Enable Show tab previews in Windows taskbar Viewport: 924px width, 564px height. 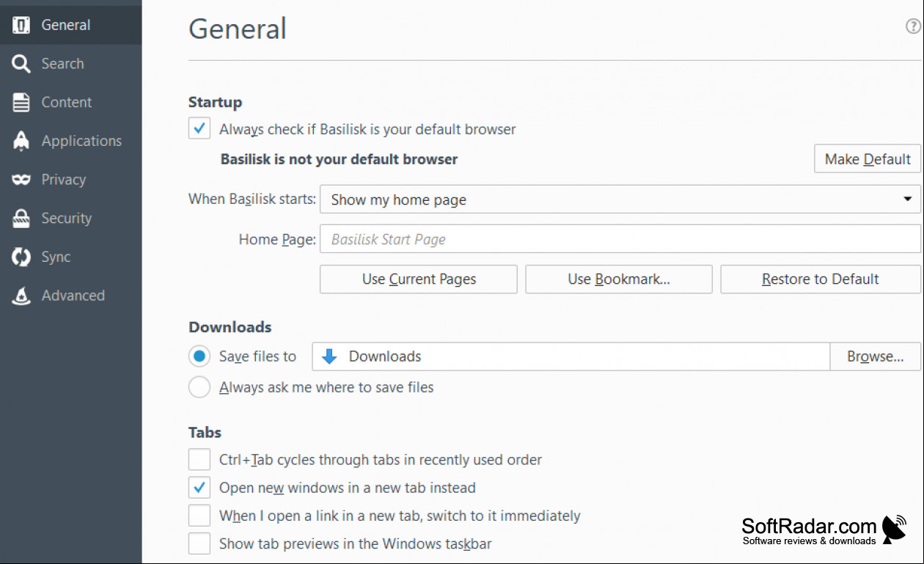click(199, 543)
